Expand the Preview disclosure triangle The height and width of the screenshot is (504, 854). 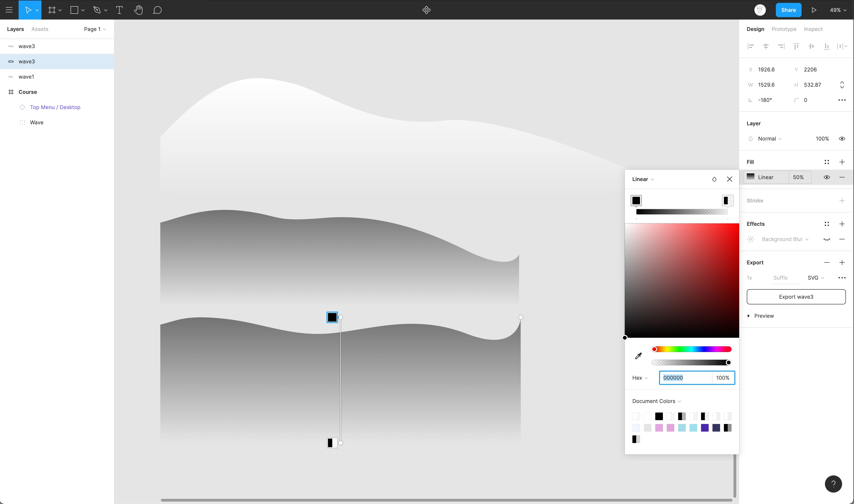click(x=749, y=316)
